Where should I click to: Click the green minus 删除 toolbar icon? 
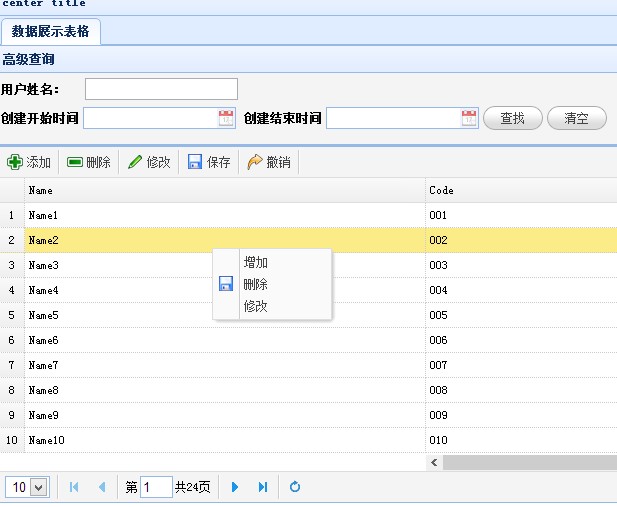point(74,162)
